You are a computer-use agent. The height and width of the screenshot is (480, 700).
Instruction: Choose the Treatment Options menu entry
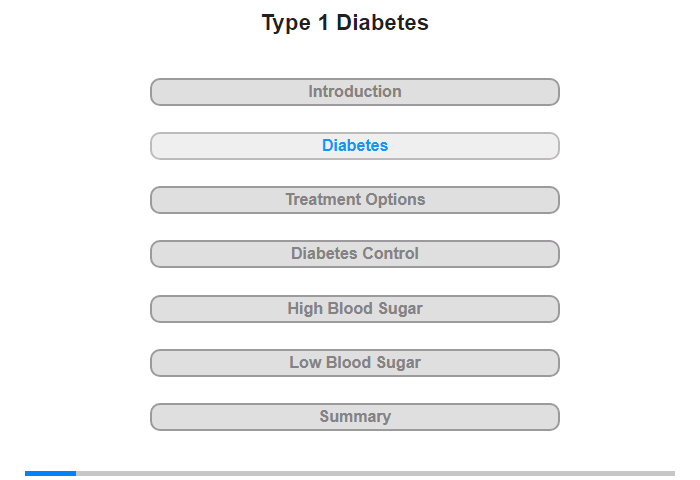pyautogui.click(x=354, y=200)
